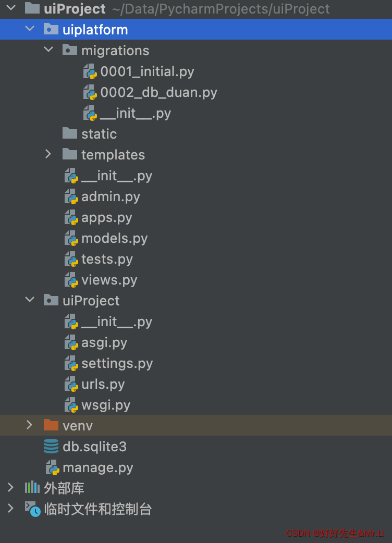Open __init__.py inside migrations
Screen dimensions: 392x543
136,114
